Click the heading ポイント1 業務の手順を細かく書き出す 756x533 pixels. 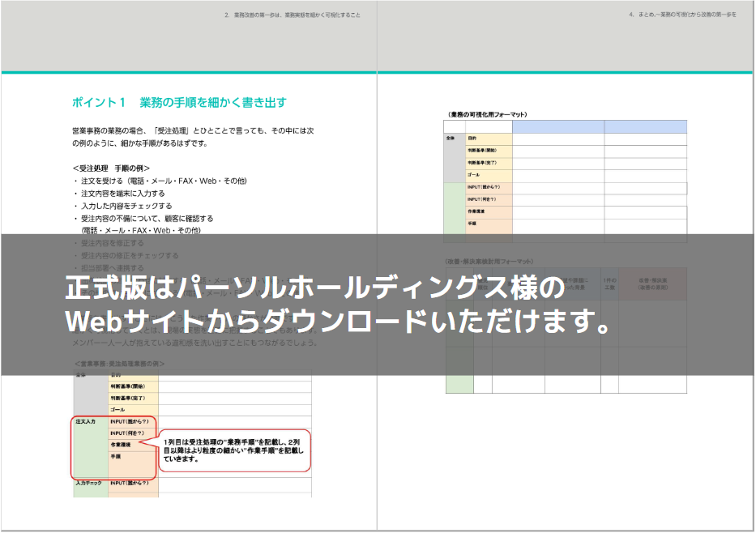[x=179, y=103]
